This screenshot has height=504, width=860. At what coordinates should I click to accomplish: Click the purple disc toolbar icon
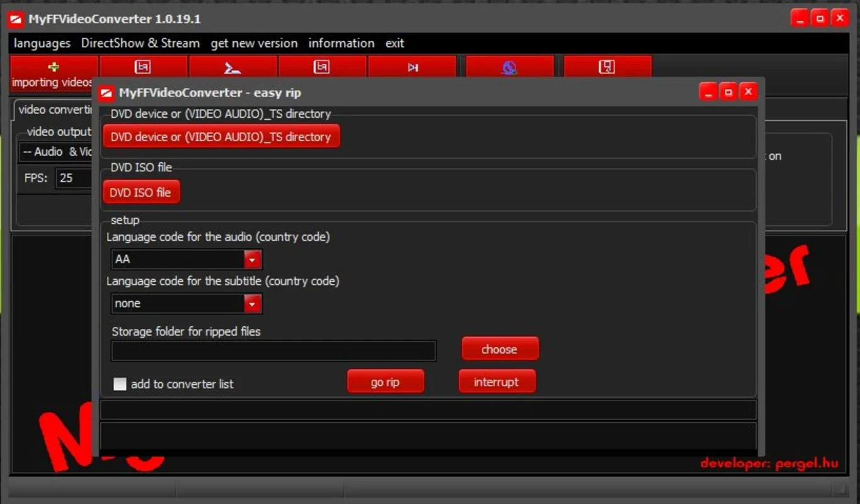[x=510, y=67]
